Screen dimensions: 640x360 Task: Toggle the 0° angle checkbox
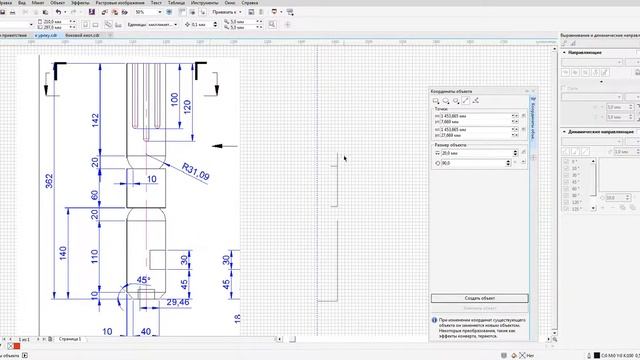point(567,162)
